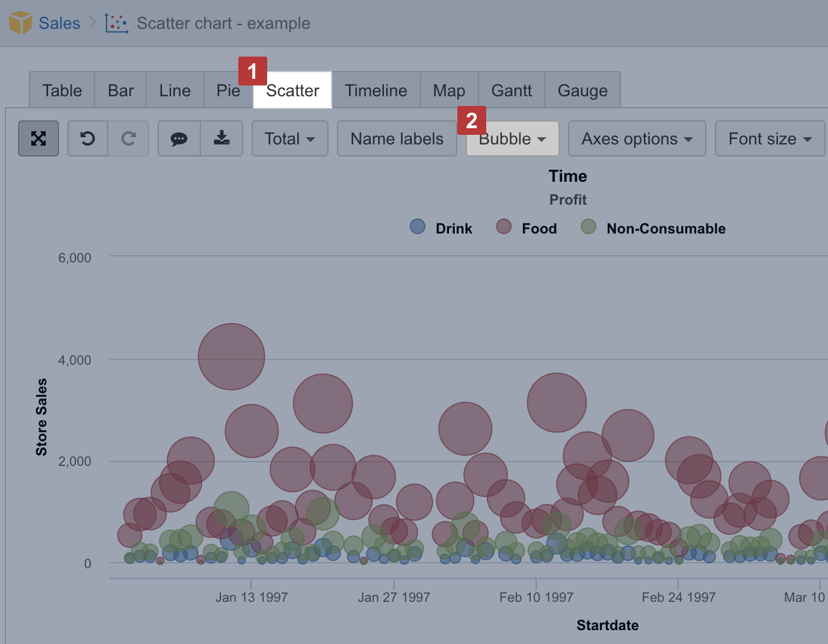
Task: Open the Gantt chart tab
Action: (x=511, y=90)
